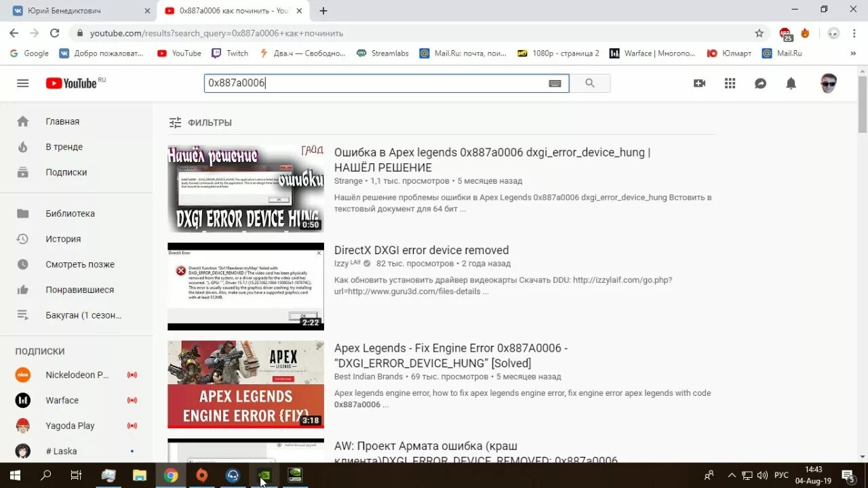Open taskbar search magnifier
This screenshot has height=488, width=868.
pos(45,475)
